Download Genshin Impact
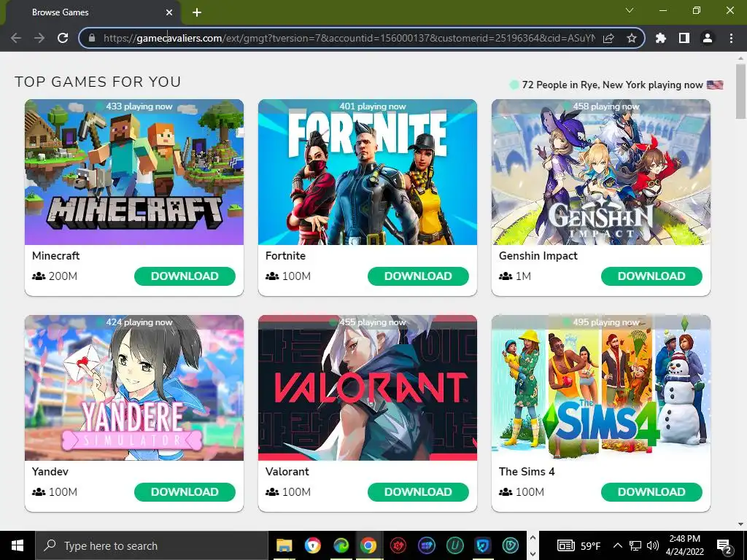This screenshot has width=747, height=560. click(x=651, y=276)
